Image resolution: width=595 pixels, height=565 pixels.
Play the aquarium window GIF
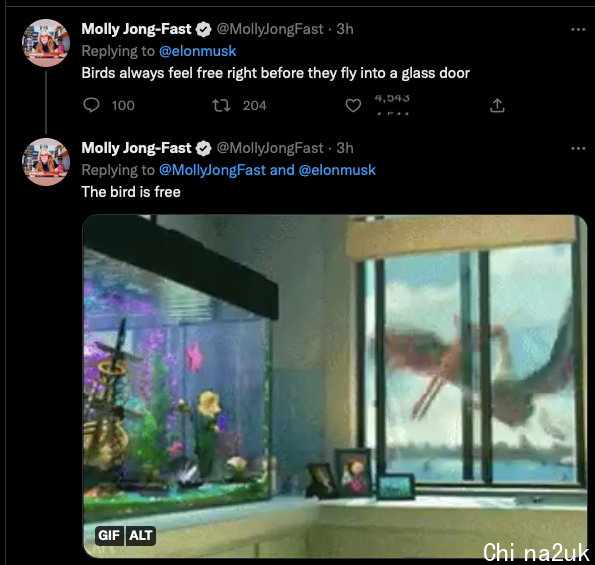coord(335,386)
